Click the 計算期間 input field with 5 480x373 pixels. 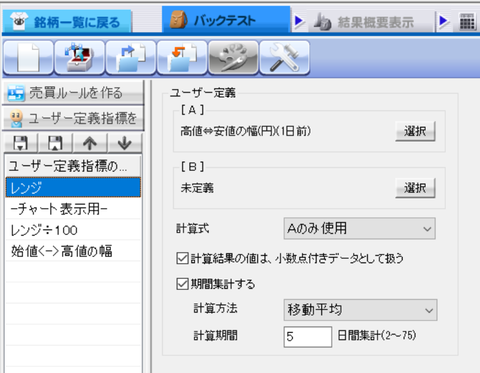click(308, 337)
